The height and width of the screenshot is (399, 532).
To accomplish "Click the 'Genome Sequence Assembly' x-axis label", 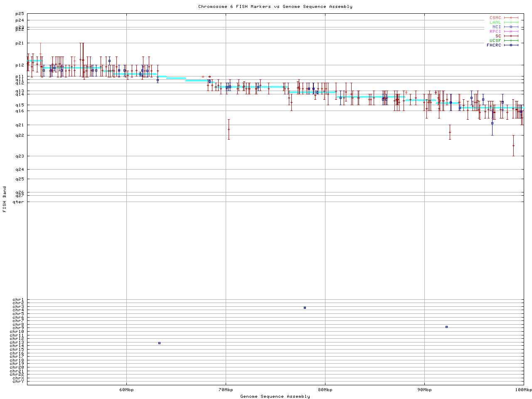I will pyautogui.click(x=275, y=397).
